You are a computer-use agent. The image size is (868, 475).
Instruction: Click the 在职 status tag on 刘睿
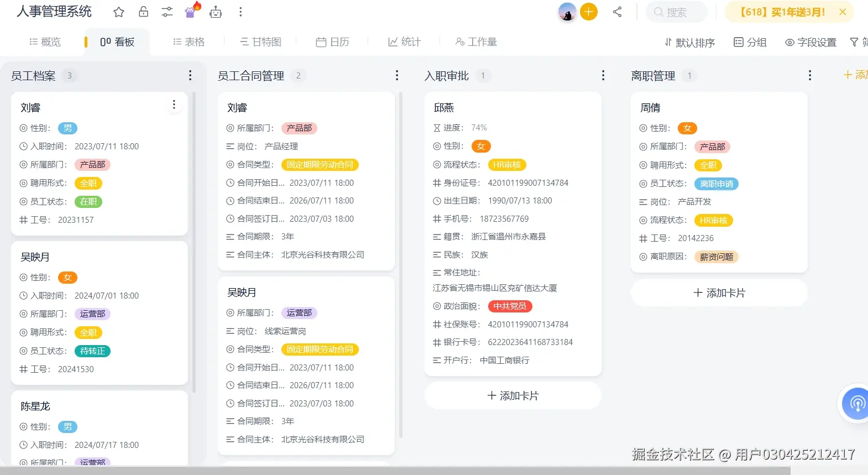point(88,202)
